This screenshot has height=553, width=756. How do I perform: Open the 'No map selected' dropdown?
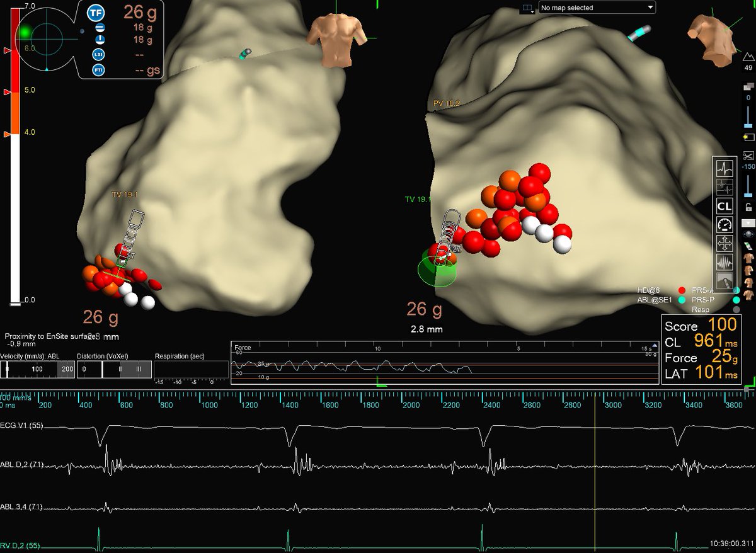click(596, 8)
